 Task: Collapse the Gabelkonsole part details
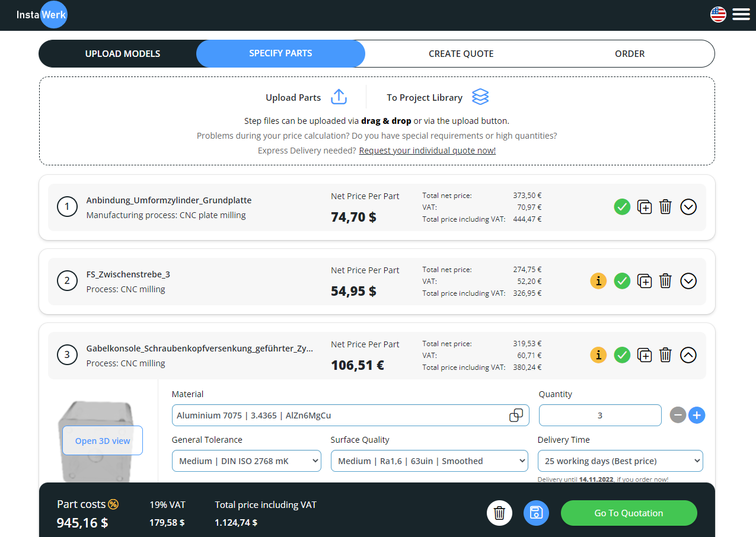point(688,355)
